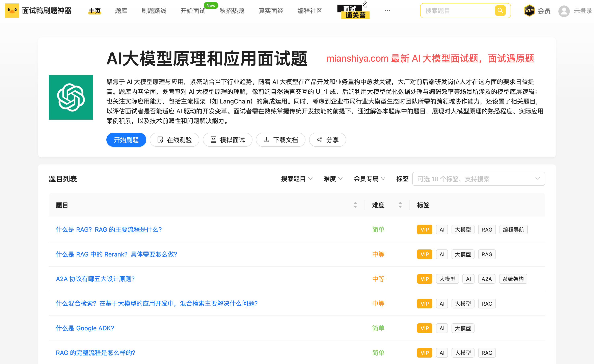Sort by 难度 column arrows
Viewport: 594px width, 364px height.
pyautogui.click(x=400, y=205)
